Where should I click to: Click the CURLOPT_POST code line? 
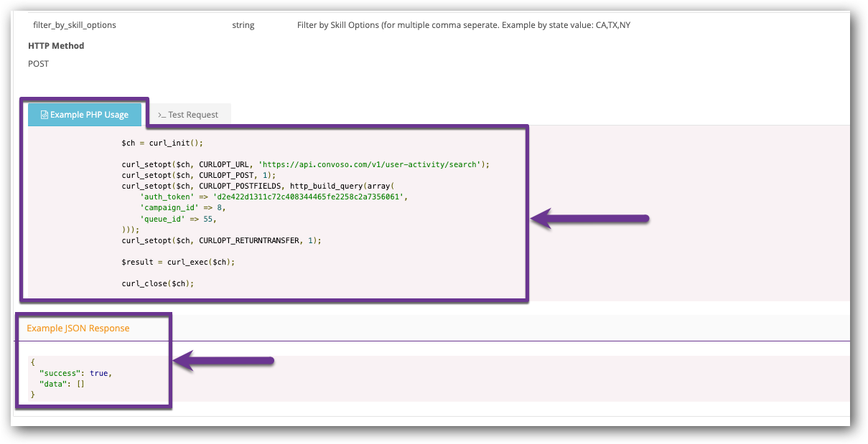tap(199, 175)
